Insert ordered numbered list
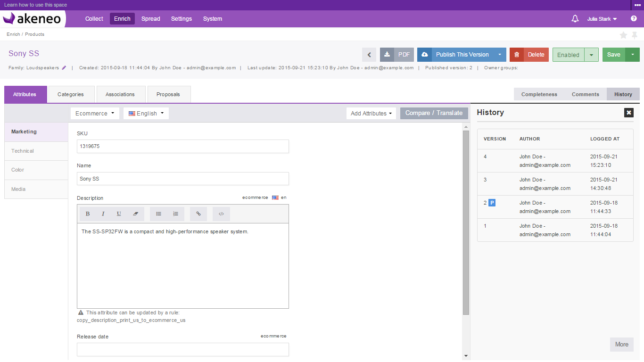 (176, 214)
